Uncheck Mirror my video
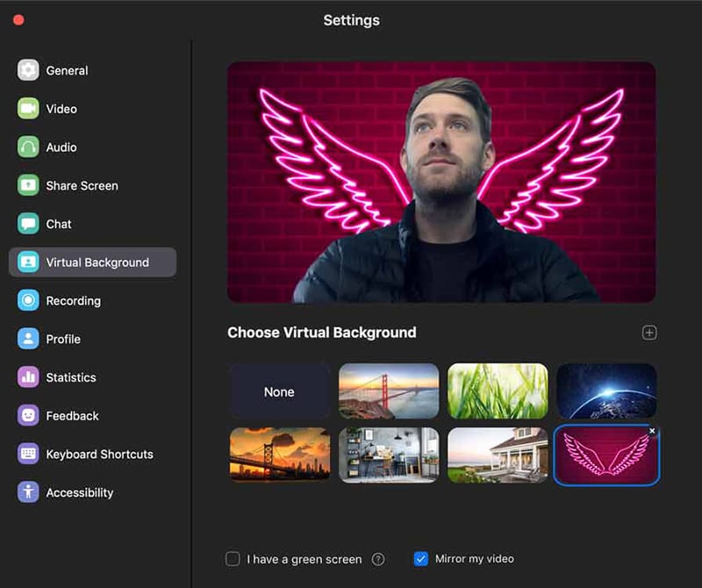The height and width of the screenshot is (588, 702). (421, 559)
